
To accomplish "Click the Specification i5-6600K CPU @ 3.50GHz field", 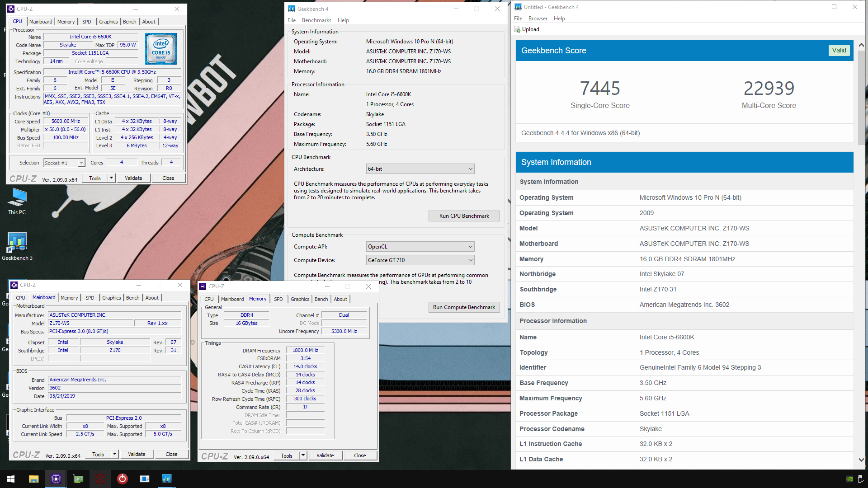I will tap(112, 72).
